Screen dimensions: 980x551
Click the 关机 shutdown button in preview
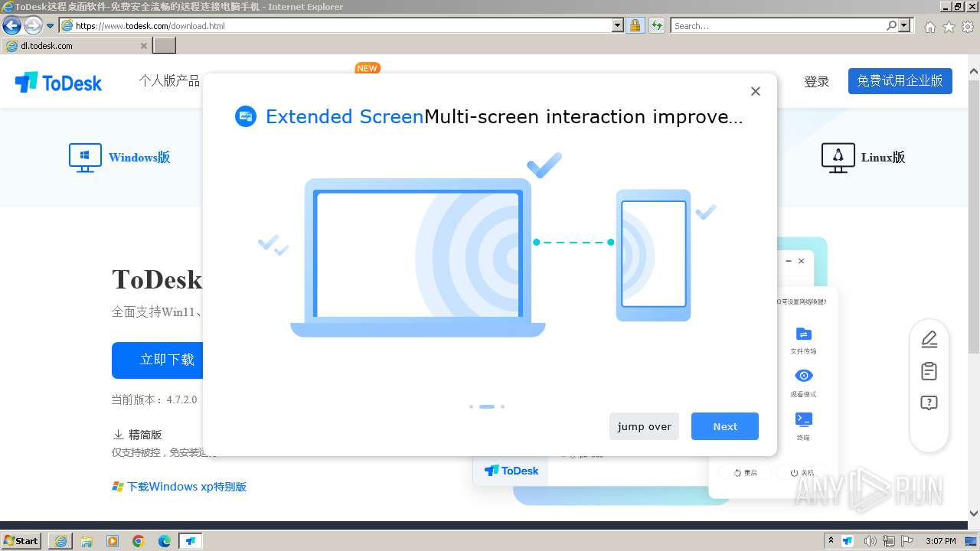[x=802, y=473]
